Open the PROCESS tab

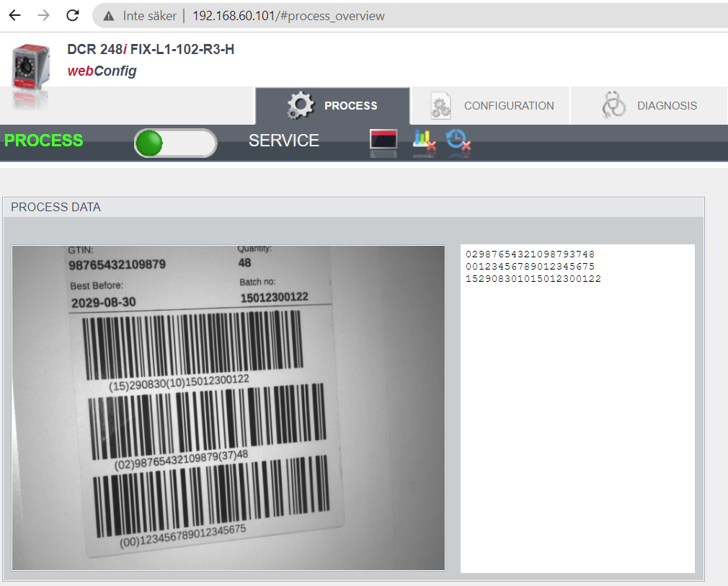pyautogui.click(x=332, y=106)
